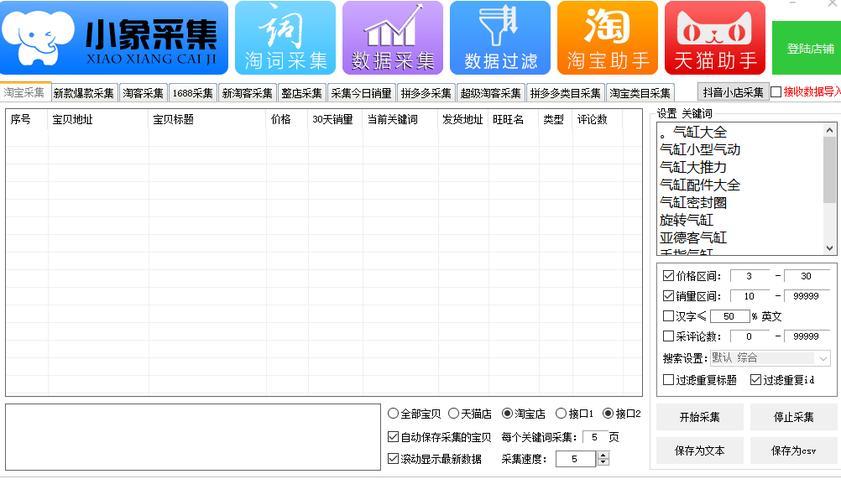841x500 pixels.
Task: Click the green 登陆店铺 button
Action: click(807, 48)
